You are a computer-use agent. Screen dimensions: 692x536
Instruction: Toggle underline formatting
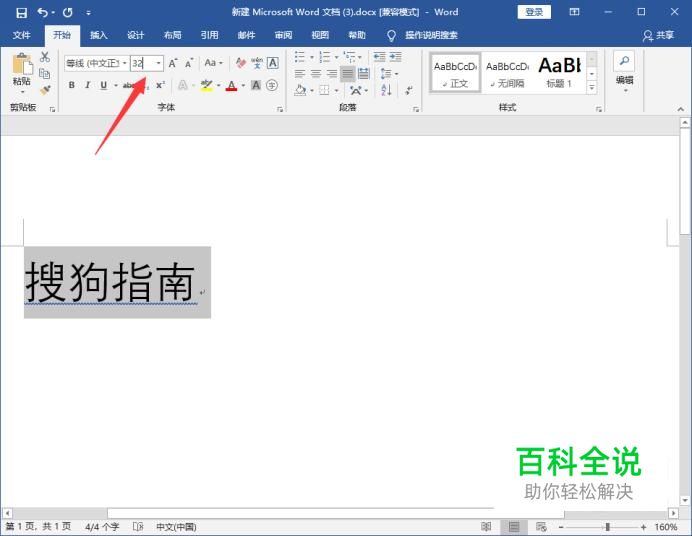pyautogui.click(x=103, y=85)
